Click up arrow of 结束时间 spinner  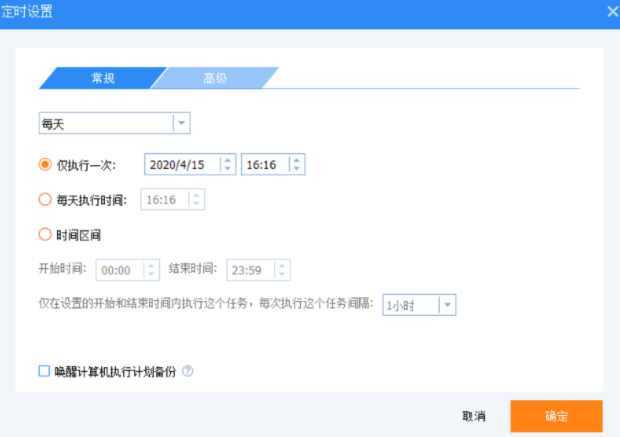pyautogui.click(x=282, y=266)
